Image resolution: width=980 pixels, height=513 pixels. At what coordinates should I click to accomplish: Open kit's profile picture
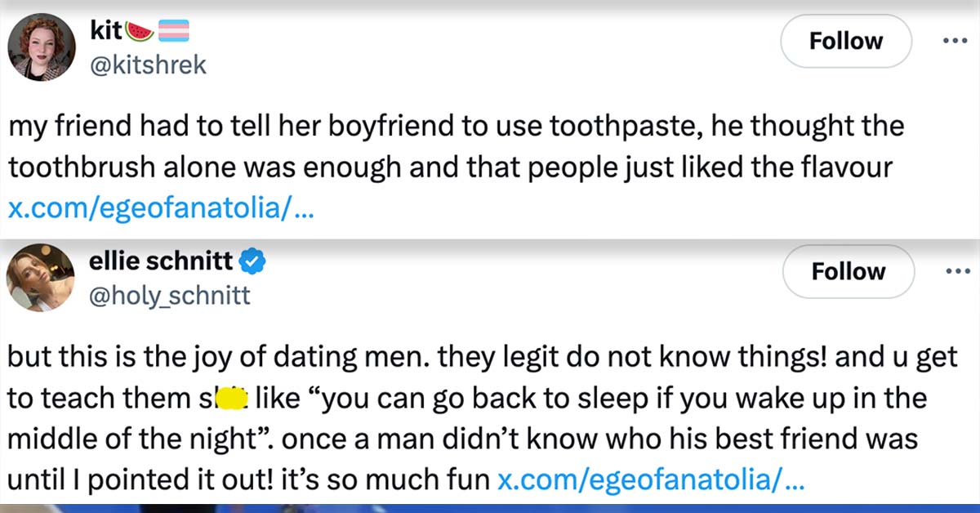coord(41,47)
